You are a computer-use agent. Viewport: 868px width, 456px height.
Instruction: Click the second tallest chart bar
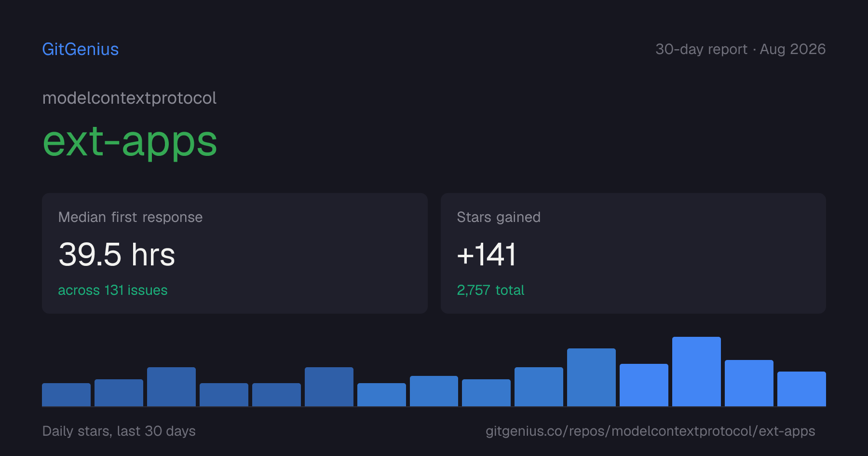tap(591, 377)
